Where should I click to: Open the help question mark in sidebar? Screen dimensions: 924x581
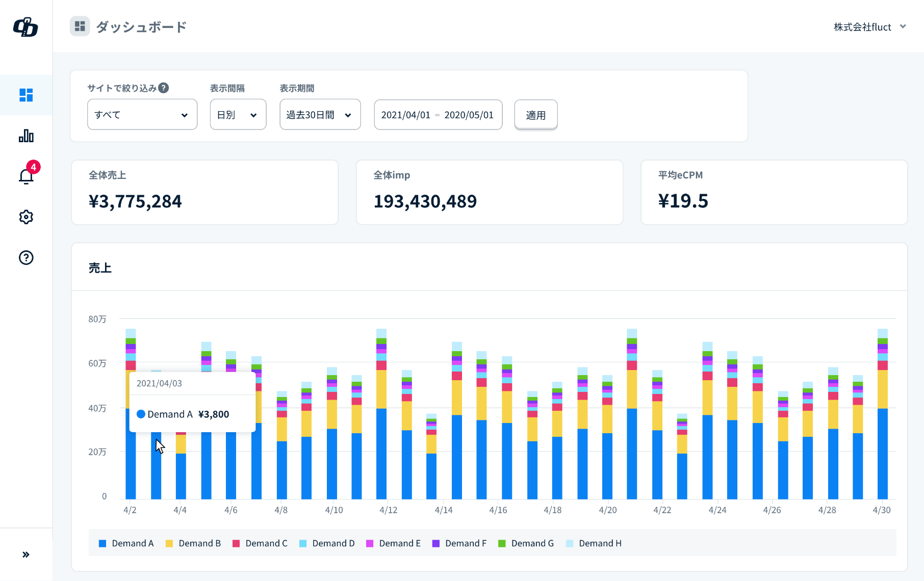pos(26,258)
